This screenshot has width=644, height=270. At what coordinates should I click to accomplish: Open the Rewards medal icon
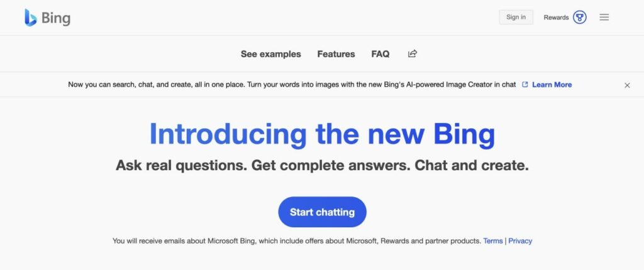point(579,17)
